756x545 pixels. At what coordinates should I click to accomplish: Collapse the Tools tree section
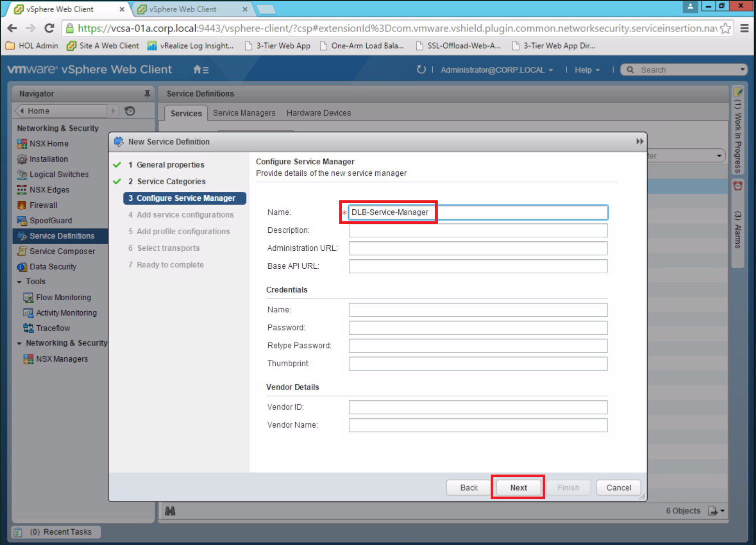[x=19, y=282]
